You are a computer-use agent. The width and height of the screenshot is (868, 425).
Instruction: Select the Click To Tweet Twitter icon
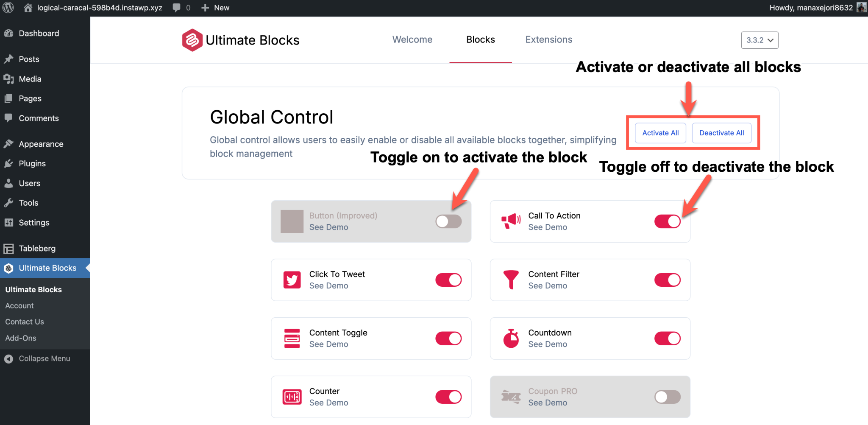292,280
